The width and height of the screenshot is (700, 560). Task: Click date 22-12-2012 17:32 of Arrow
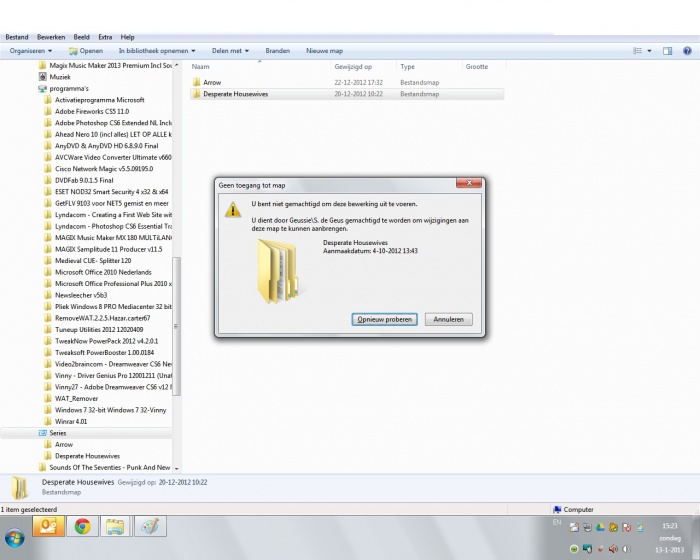[x=358, y=82]
